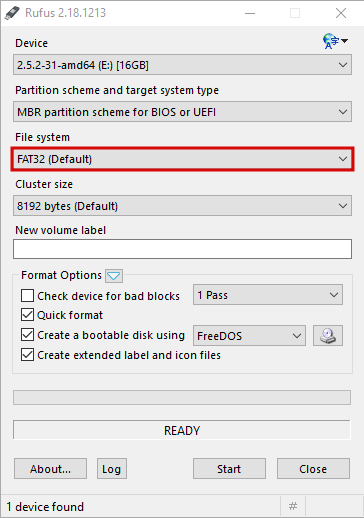Uncheck Quick format option
This screenshot has width=364, height=518.
click(27, 315)
